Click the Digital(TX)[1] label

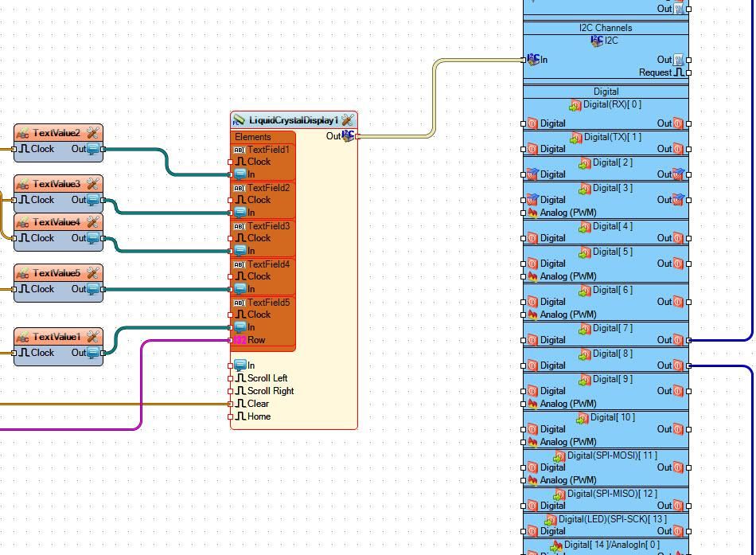[x=612, y=137]
